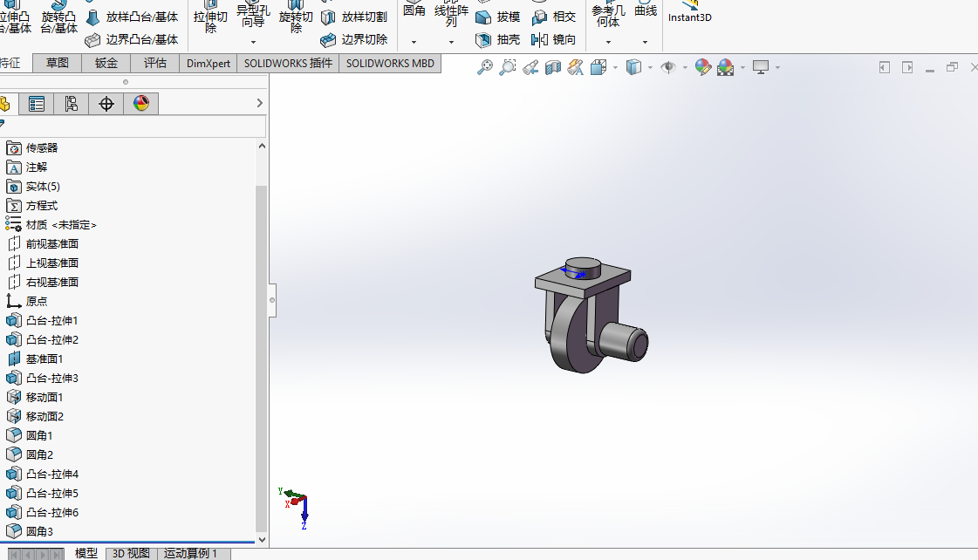Click 边界凸台/基体 boundary boss tool
The image size is (978, 560).
133,39
